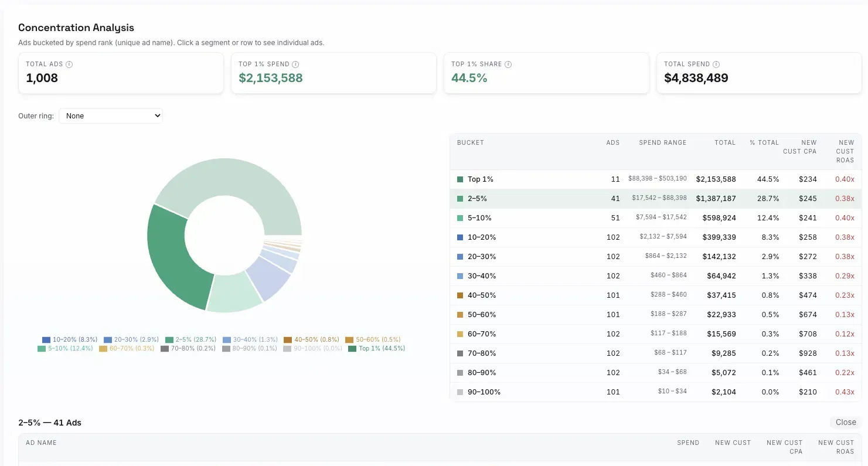Image resolution: width=868 pixels, height=466 pixels.
Task: Sort by the New Cust CPA column header
Action: (x=799, y=147)
